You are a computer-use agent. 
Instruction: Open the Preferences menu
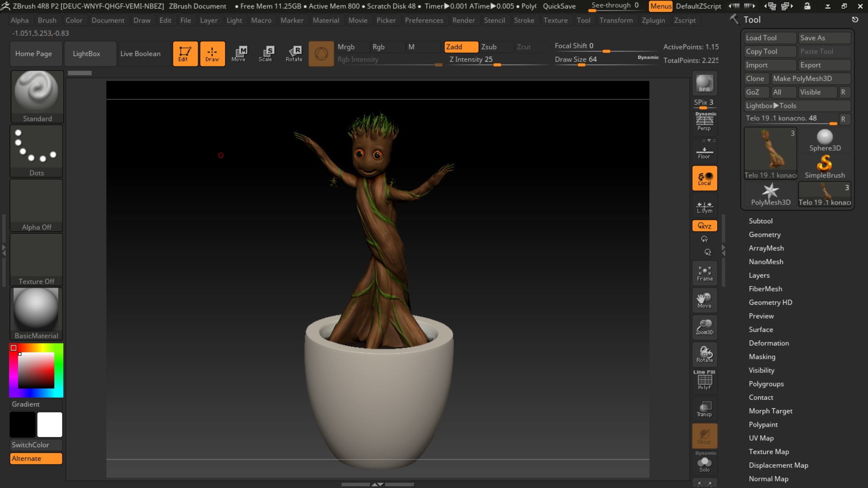[424, 20]
